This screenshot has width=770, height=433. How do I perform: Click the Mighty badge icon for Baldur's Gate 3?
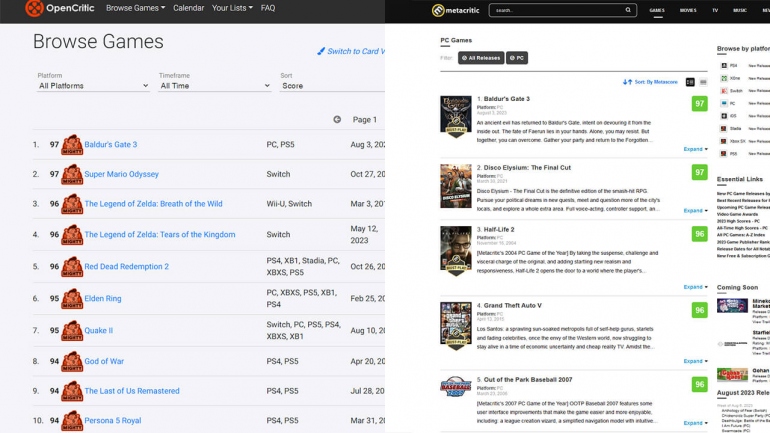[72, 145]
